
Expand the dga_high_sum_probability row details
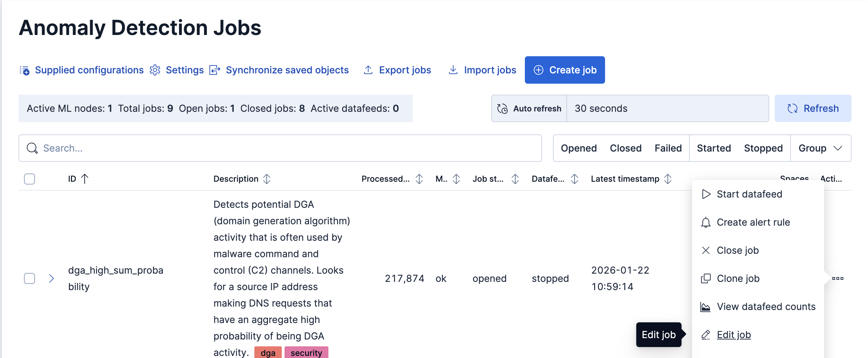click(51, 278)
